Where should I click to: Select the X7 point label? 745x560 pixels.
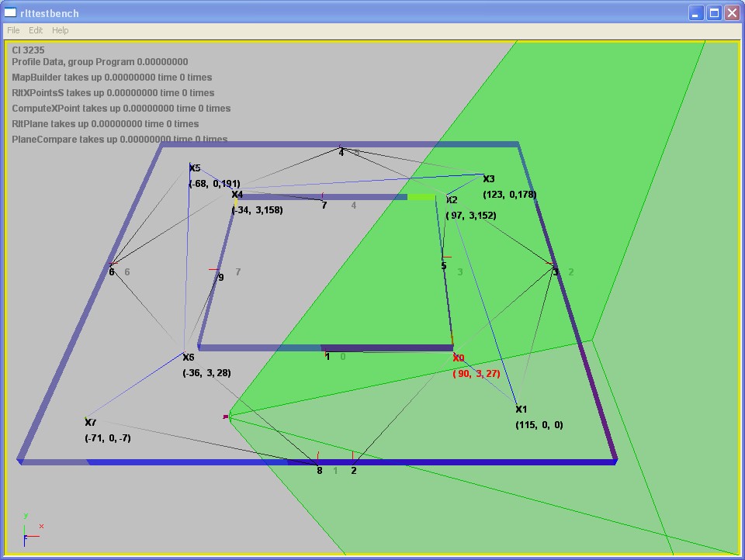91,423
